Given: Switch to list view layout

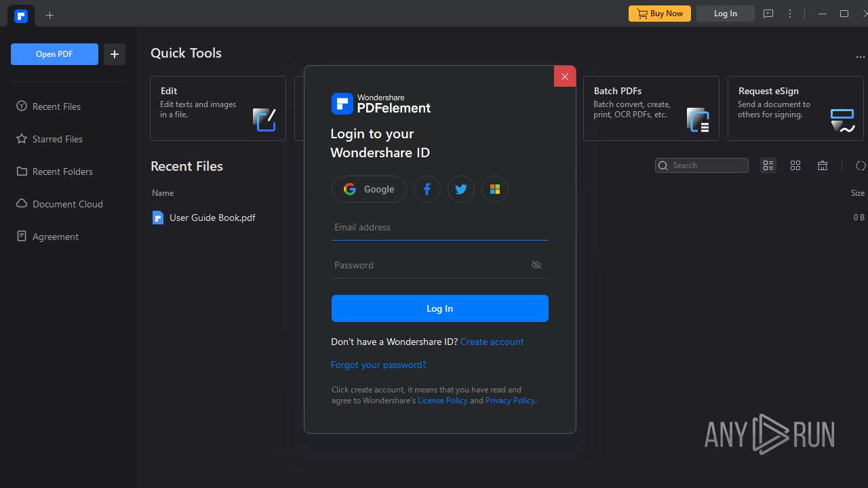Looking at the screenshot, I should pos(768,165).
